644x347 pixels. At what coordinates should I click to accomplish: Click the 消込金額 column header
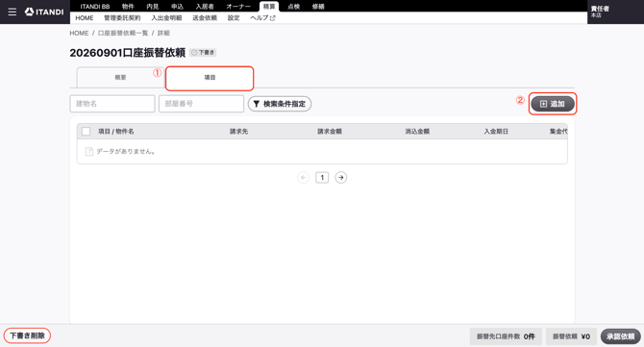pyautogui.click(x=417, y=132)
